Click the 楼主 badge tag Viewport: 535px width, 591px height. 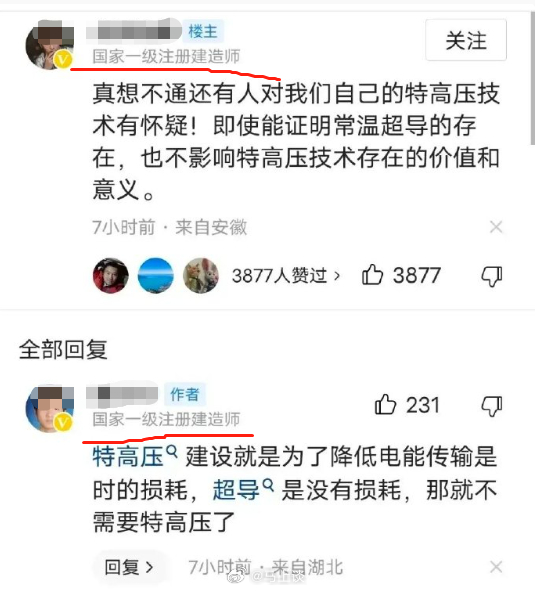[203, 31]
